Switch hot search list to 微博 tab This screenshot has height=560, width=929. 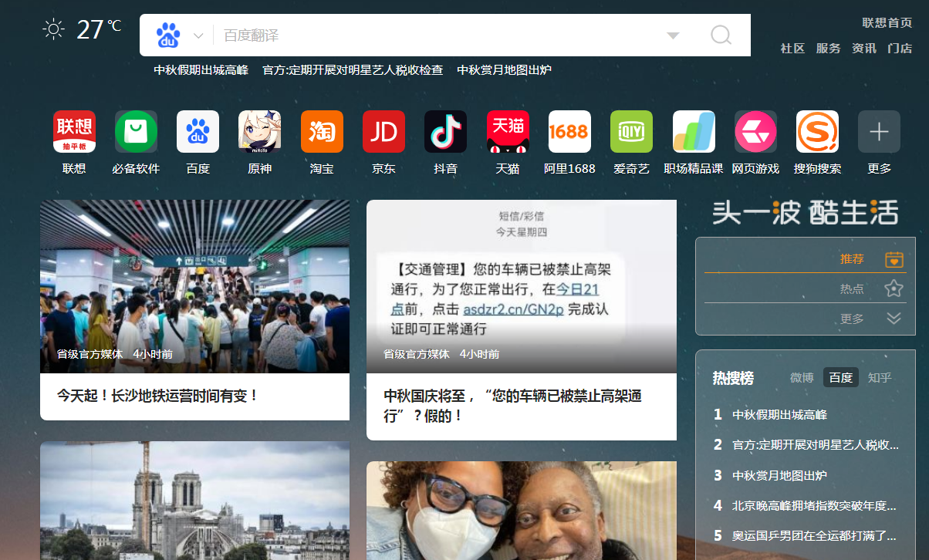[802, 377]
